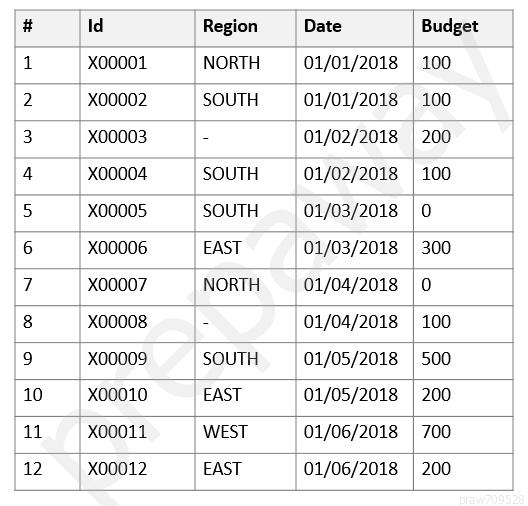Viewport: 528px width, 506px height.
Task: Select Id X00003 cell
Action: (x=137, y=139)
